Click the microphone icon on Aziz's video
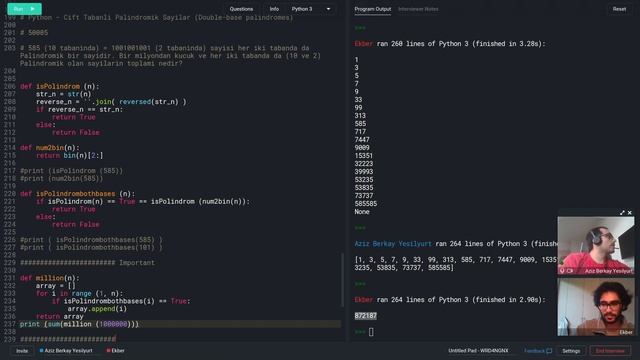Viewport: 640px width, 360px height. click(562, 271)
